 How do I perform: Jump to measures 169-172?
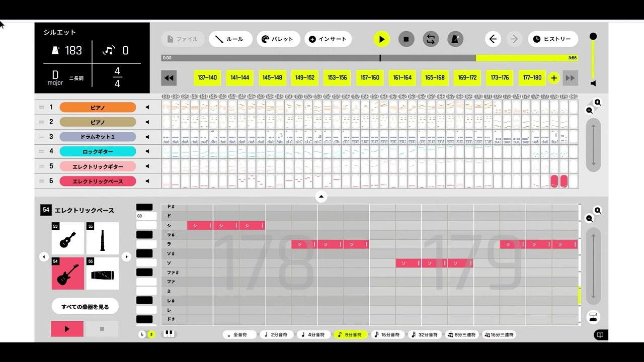tap(467, 78)
